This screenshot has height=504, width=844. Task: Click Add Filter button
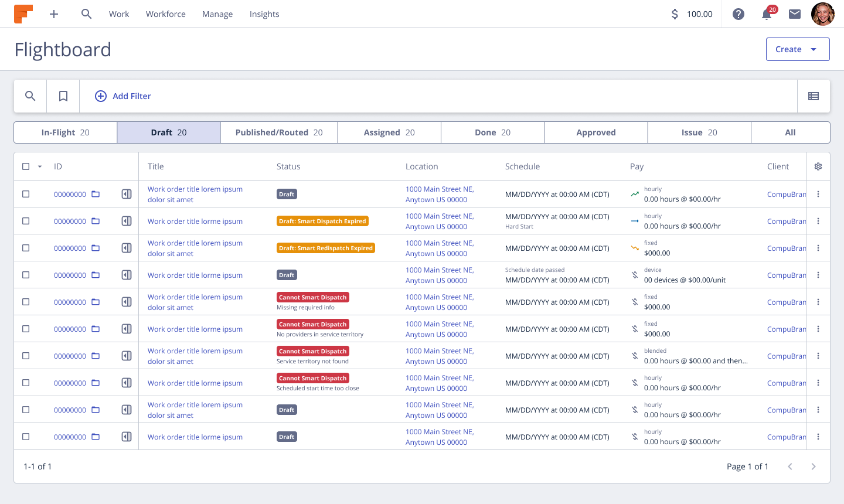pos(123,96)
